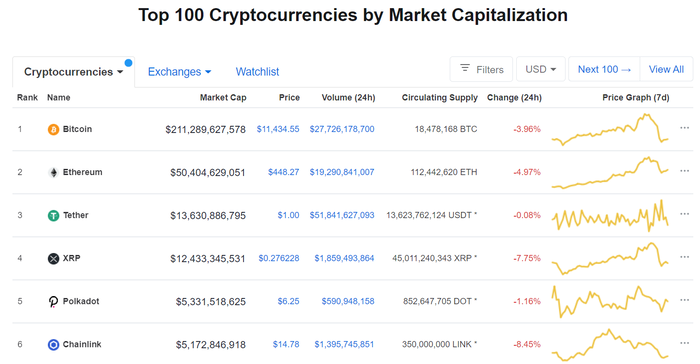The height and width of the screenshot is (364, 700).
Task: Click the Bitcoin coin icon
Action: point(53,130)
